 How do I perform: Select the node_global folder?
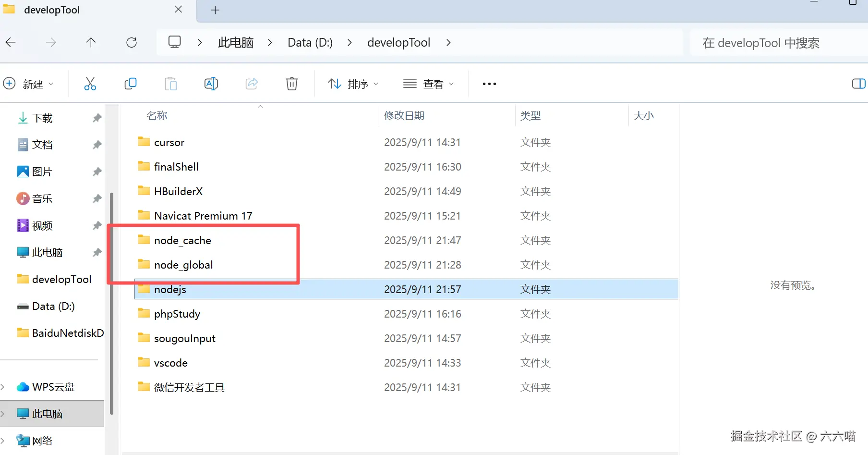pos(183,265)
